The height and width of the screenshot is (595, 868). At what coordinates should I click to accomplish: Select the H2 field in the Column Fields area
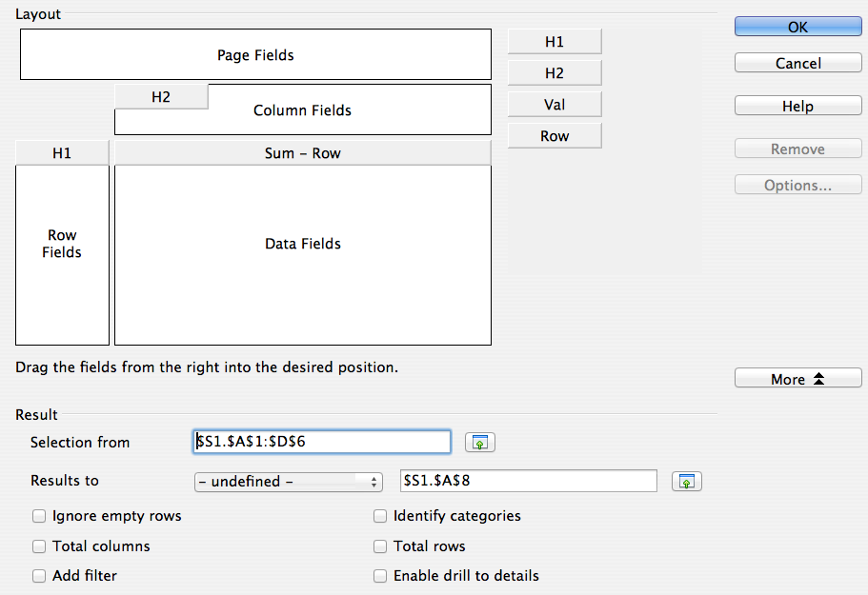tap(161, 97)
